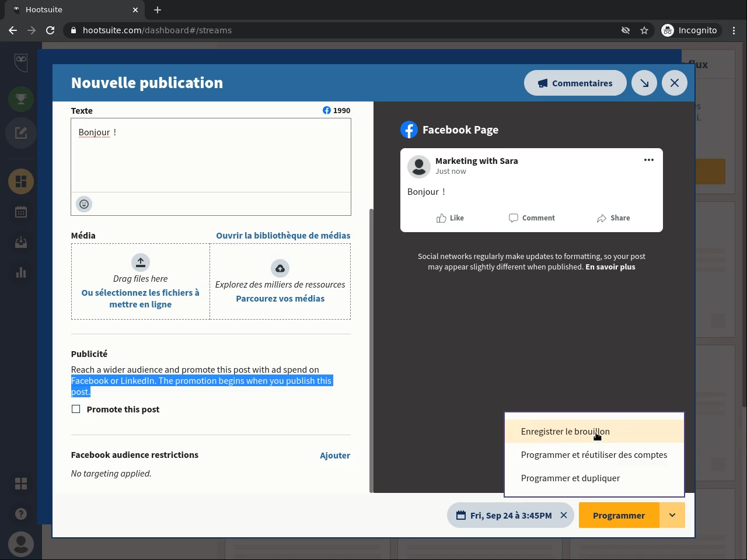The width and height of the screenshot is (747, 560).
Task: Click the Marketing with Sara page name
Action: pyautogui.click(x=477, y=161)
